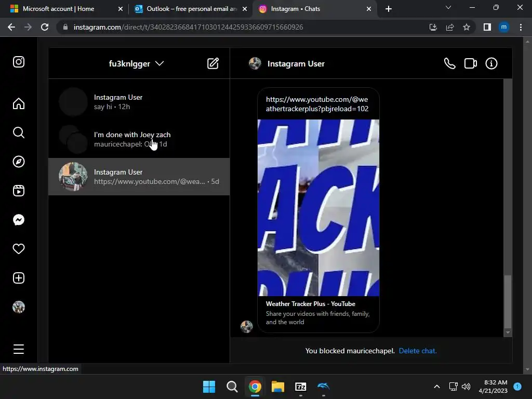Open the Explore compass icon

19,162
